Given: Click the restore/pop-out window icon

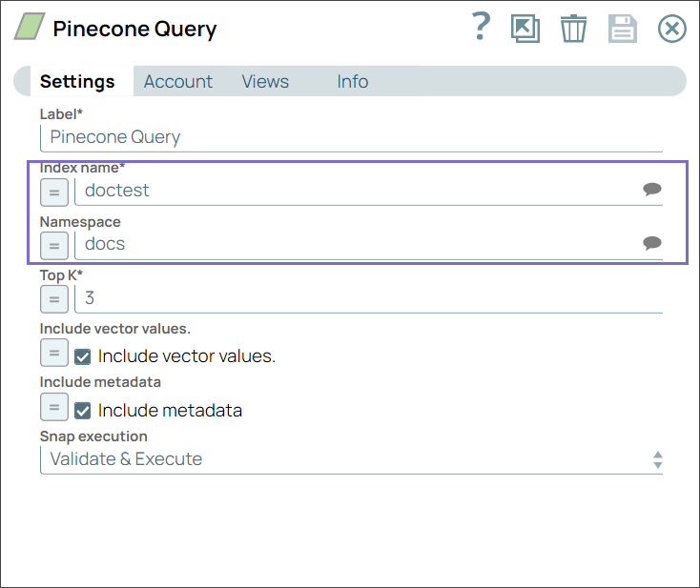Looking at the screenshot, I should coord(525,29).
